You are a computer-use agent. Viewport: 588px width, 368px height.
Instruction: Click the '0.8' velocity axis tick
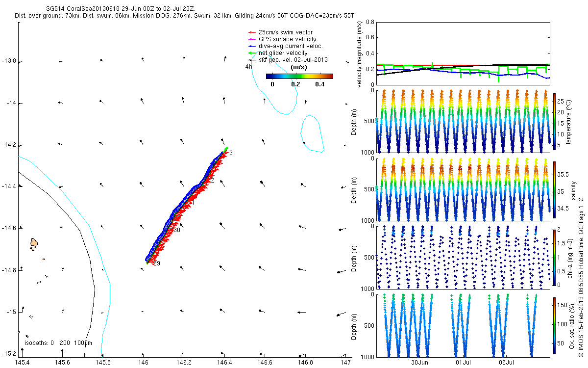(x=370, y=22)
